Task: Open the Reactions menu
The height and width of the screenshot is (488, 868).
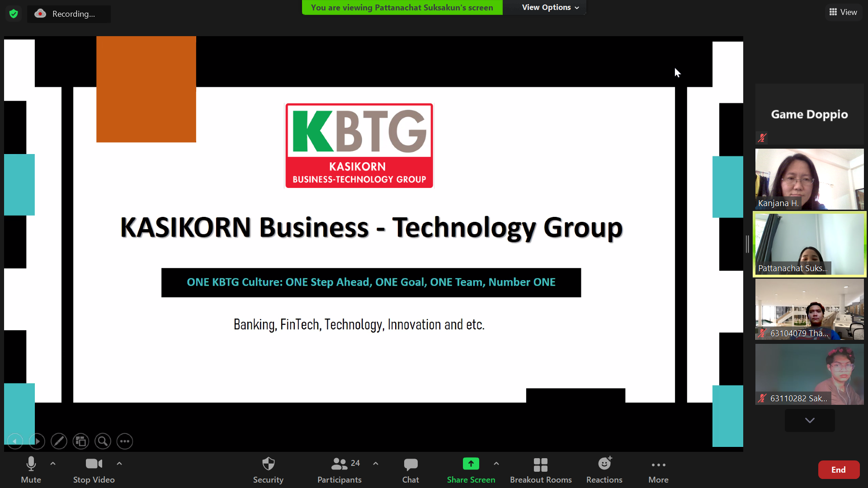Action: (604, 470)
